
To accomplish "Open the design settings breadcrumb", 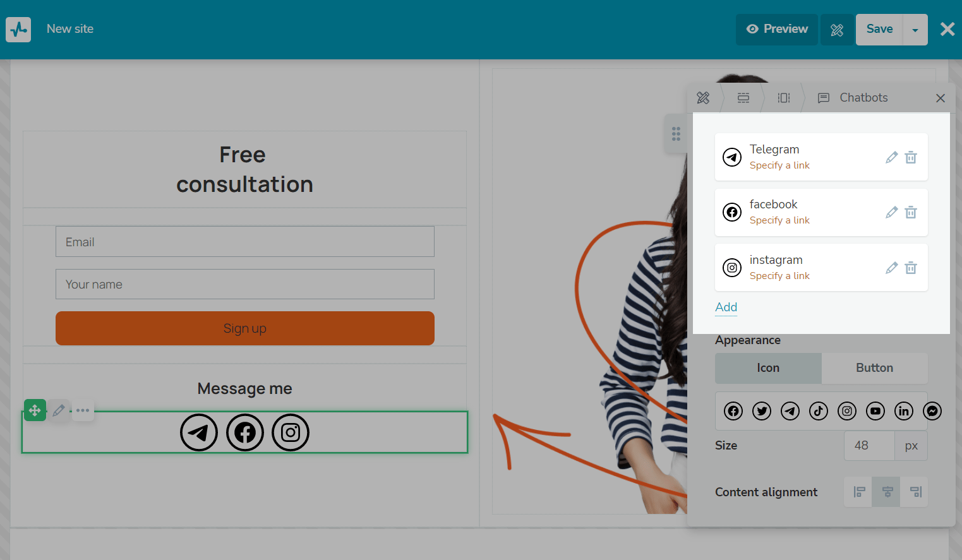I will [x=703, y=98].
